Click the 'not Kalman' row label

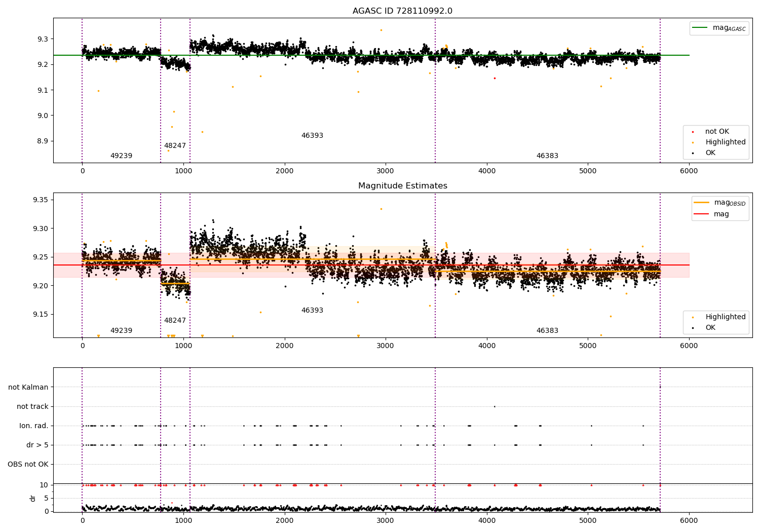point(28,388)
